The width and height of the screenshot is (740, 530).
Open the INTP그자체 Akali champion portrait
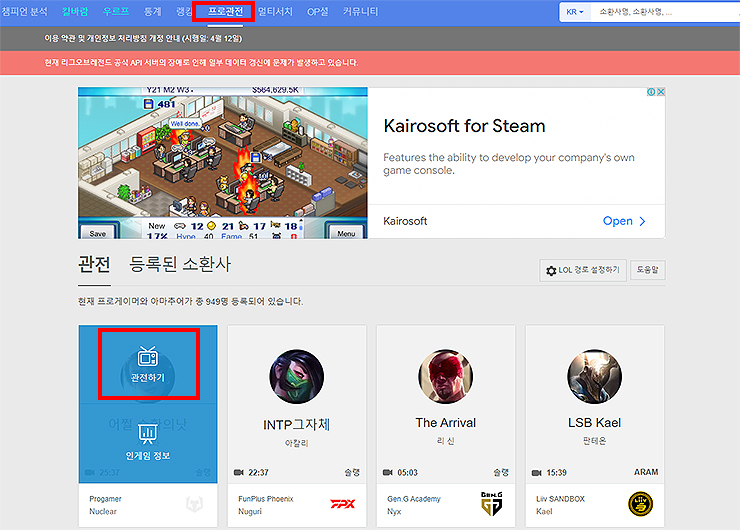click(296, 376)
